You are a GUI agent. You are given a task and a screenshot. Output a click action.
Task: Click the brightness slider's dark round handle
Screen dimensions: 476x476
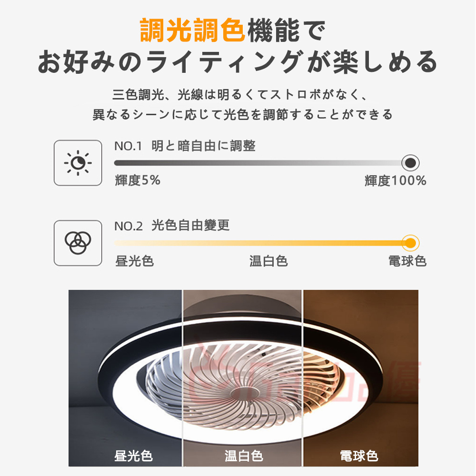[x=410, y=163]
